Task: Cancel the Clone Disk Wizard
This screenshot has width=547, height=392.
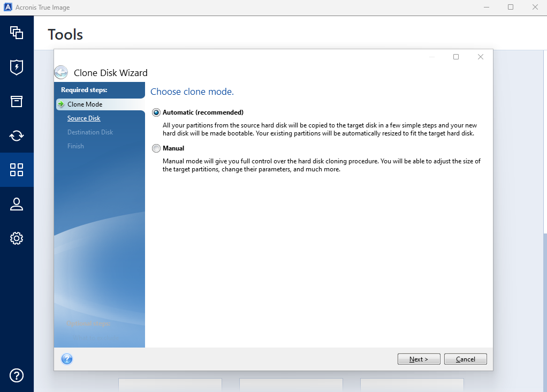Action: pyautogui.click(x=465, y=359)
